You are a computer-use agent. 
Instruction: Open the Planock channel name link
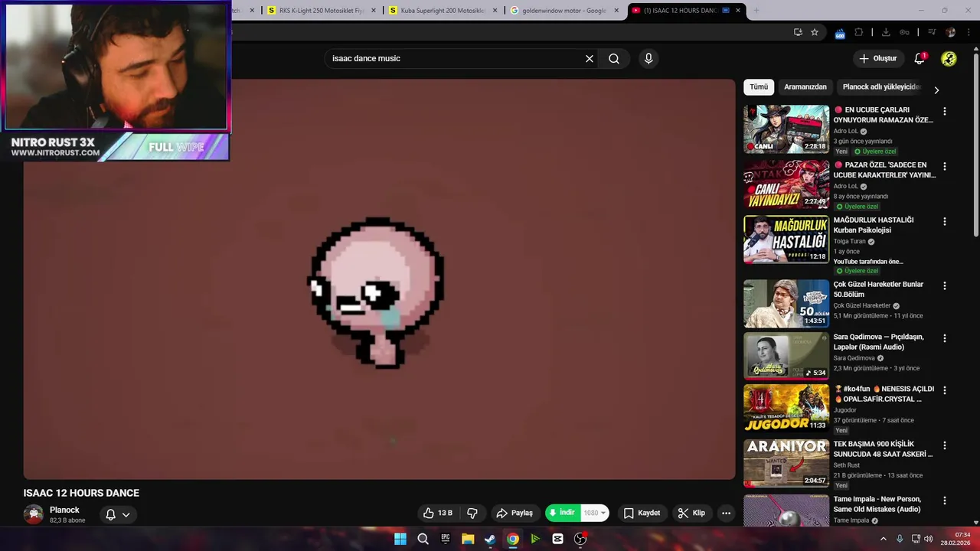[64, 510]
